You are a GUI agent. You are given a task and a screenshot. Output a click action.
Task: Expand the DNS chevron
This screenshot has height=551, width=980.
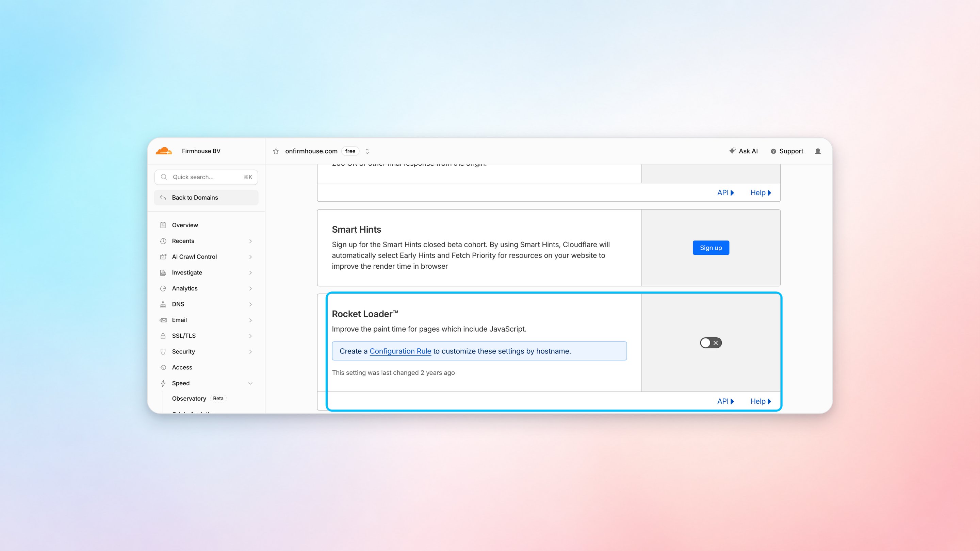[x=251, y=304]
